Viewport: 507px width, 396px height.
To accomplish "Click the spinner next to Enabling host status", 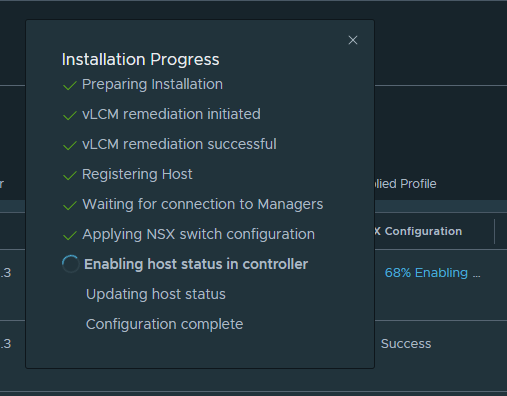I will [71, 264].
